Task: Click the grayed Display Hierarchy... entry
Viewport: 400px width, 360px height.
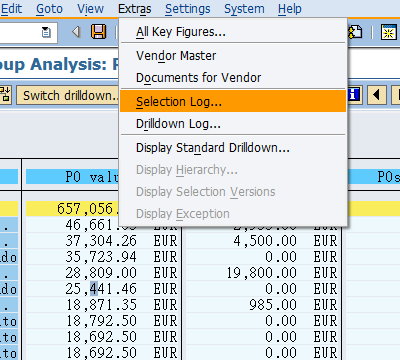Action: coord(233,170)
